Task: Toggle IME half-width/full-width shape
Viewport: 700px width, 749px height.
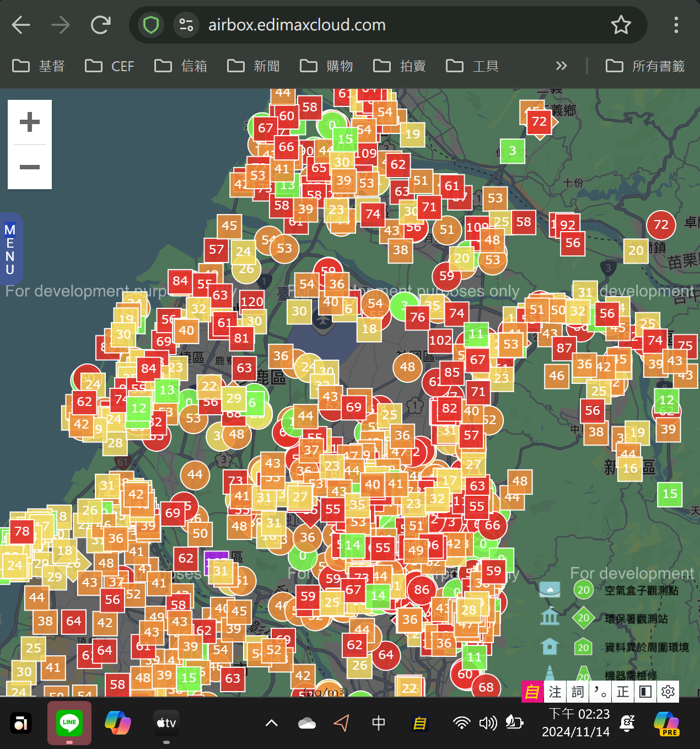Action: [x=645, y=692]
